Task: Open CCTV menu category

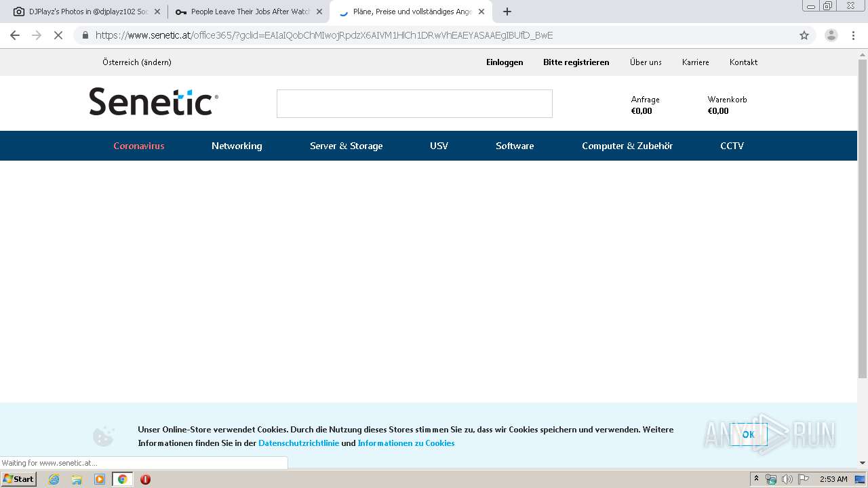Action: pyautogui.click(x=732, y=146)
